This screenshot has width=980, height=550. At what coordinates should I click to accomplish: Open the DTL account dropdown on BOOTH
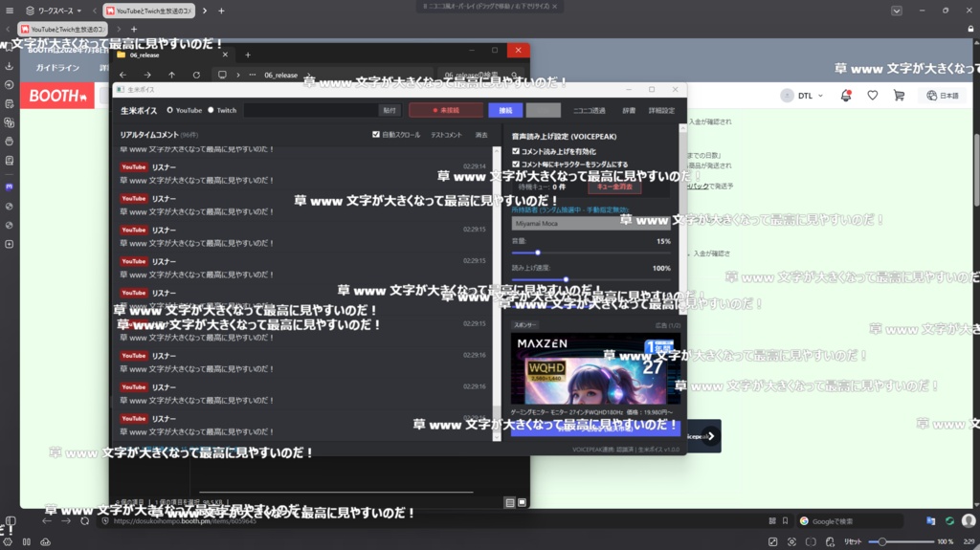[803, 96]
